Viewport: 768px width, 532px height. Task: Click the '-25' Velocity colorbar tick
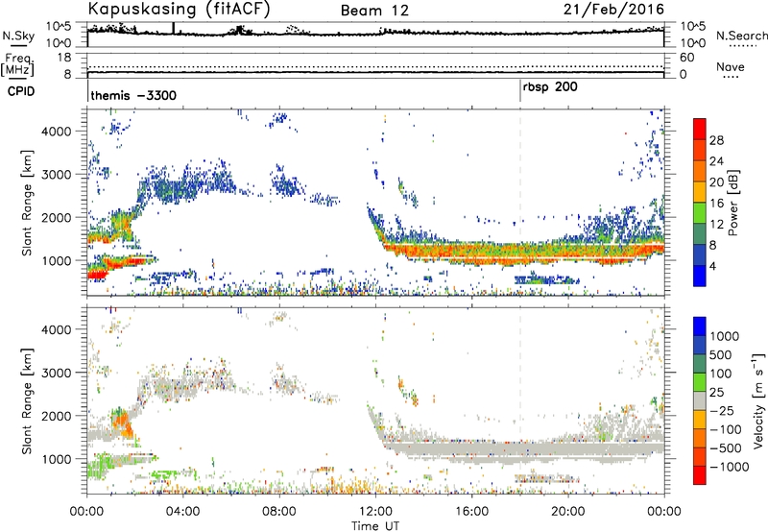(722, 411)
